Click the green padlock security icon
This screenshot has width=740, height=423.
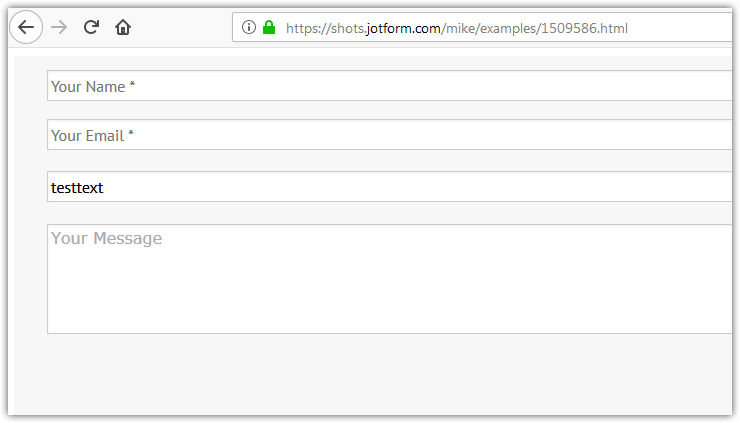(268, 28)
